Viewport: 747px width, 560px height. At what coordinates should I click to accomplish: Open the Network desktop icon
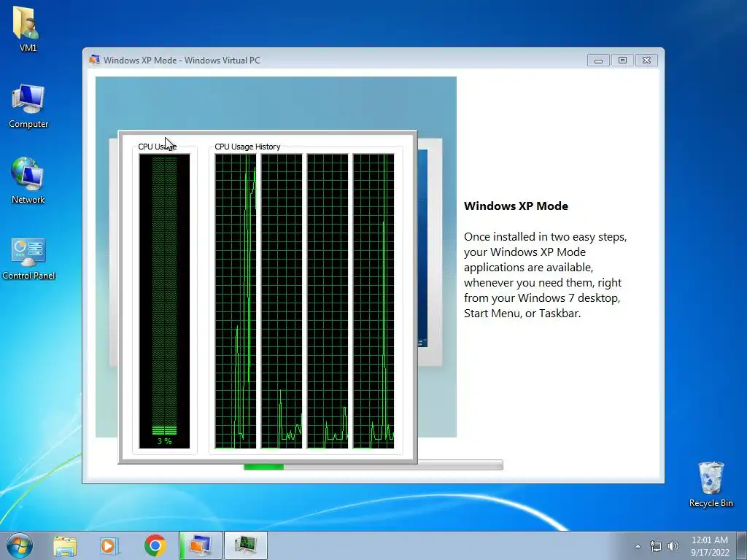click(x=28, y=181)
